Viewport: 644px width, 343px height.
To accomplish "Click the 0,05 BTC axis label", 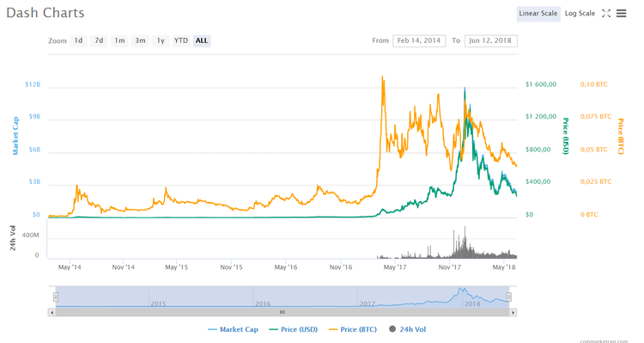I will tap(594, 150).
